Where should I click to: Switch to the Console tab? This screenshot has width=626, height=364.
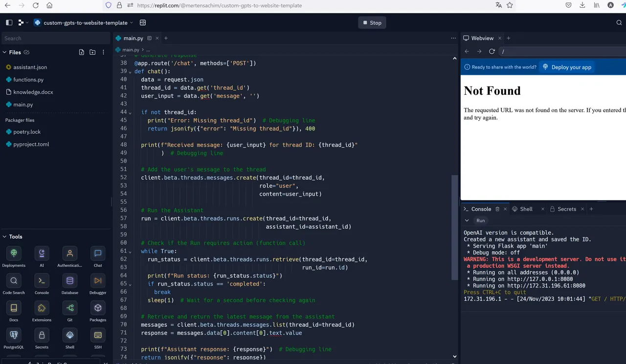click(477, 209)
